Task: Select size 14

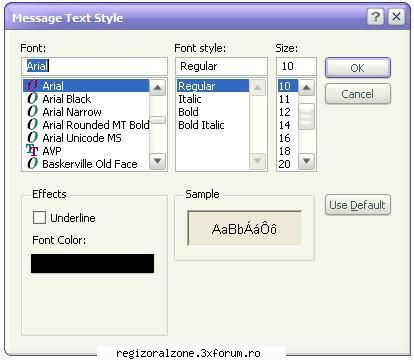Action: pyautogui.click(x=288, y=125)
